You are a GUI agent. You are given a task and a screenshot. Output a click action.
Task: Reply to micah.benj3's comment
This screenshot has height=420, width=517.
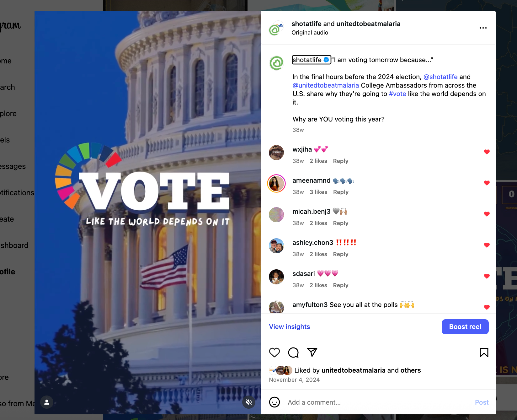(341, 223)
